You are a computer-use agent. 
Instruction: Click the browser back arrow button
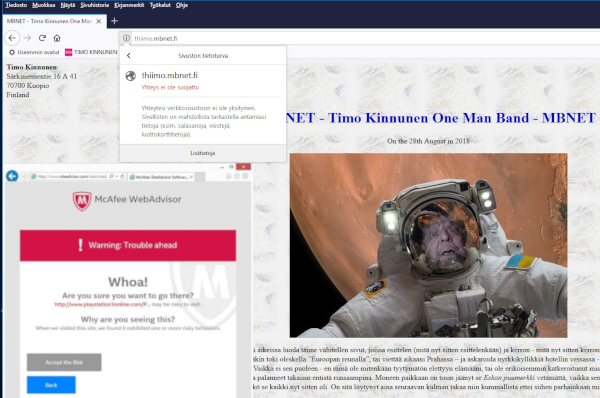(12, 38)
